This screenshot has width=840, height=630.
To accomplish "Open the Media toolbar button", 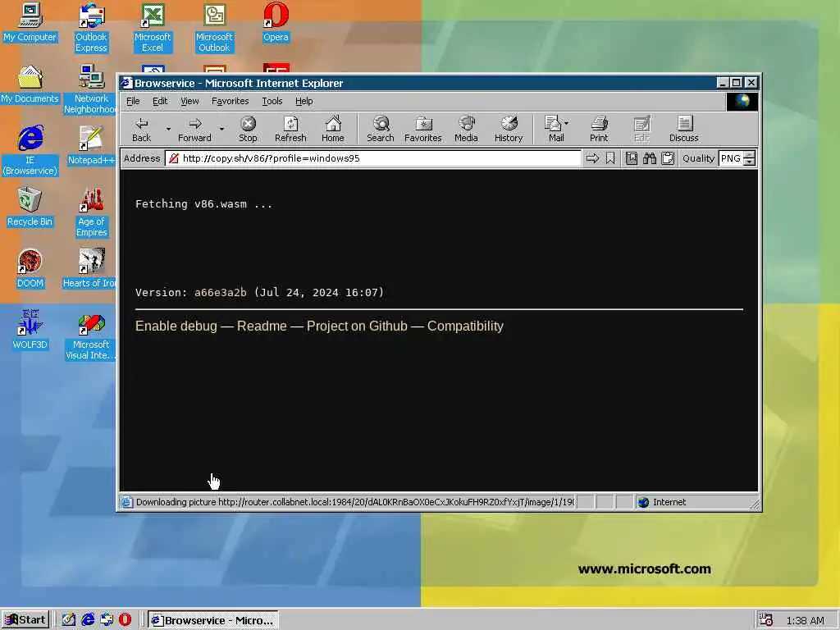I will 466,129.
